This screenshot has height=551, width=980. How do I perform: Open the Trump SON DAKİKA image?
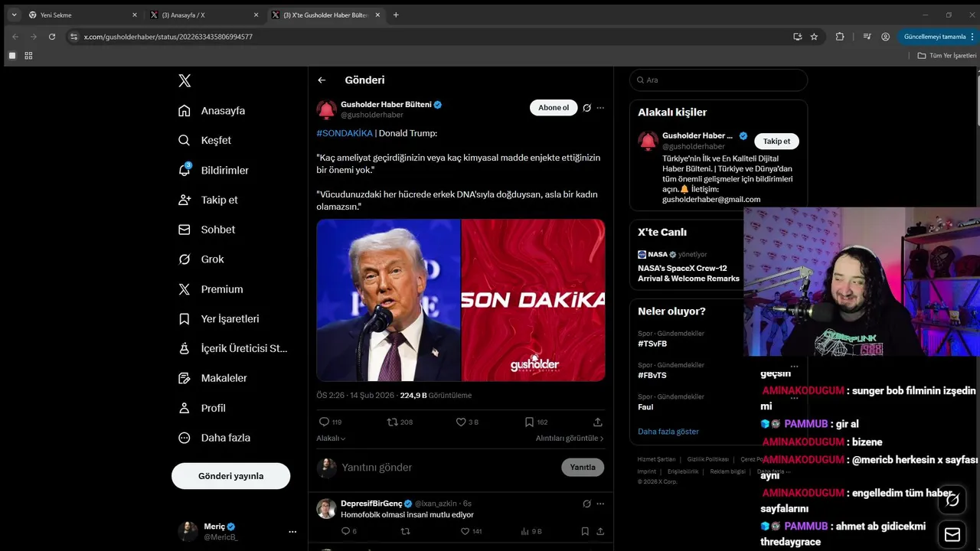pyautogui.click(x=461, y=300)
